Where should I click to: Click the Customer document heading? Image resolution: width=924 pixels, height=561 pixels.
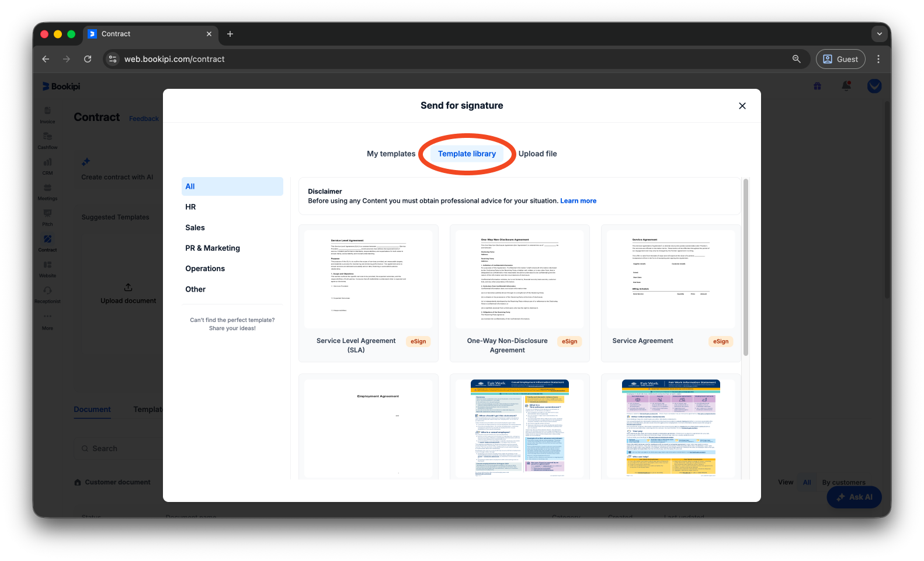[117, 483]
